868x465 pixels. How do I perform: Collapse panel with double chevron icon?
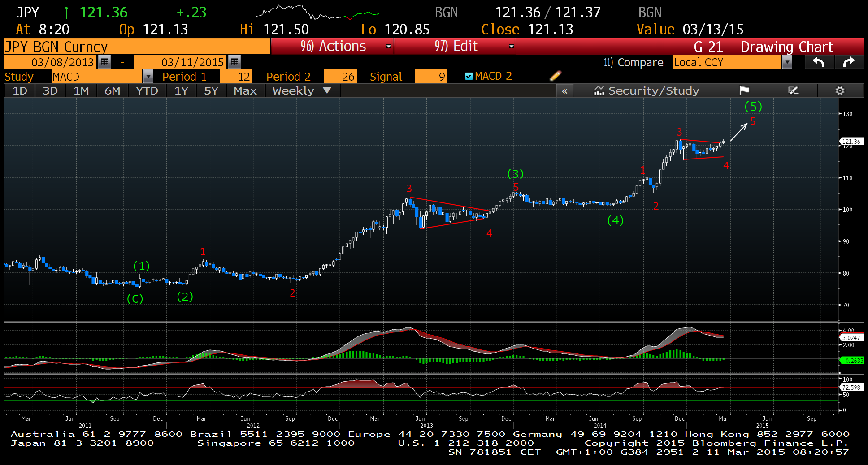coord(565,91)
